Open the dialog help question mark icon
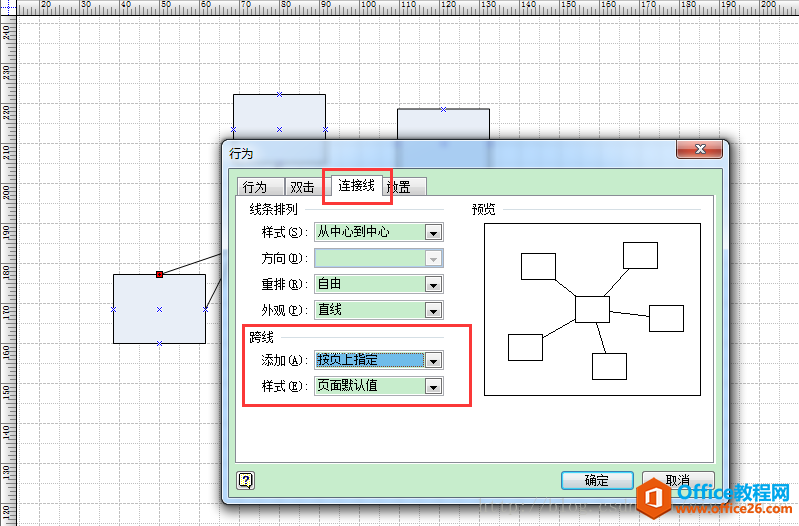Image resolution: width=799 pixels, height=526 pixels. coord(246,480)
